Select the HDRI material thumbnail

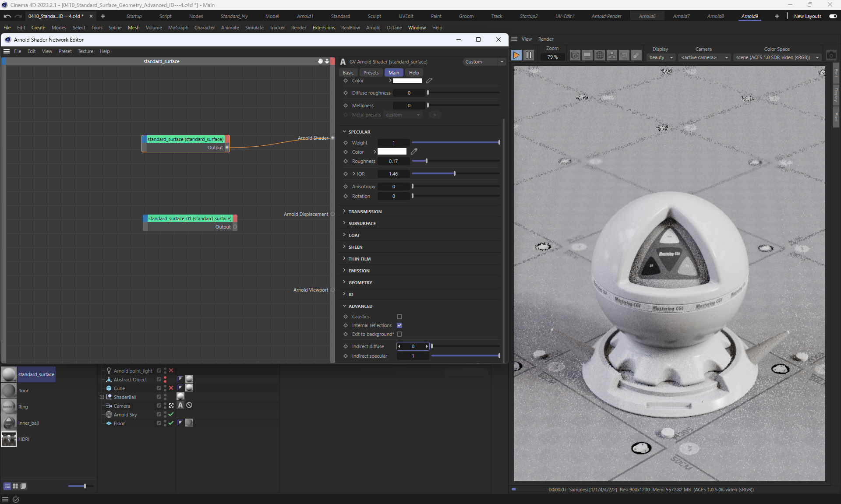9,439
